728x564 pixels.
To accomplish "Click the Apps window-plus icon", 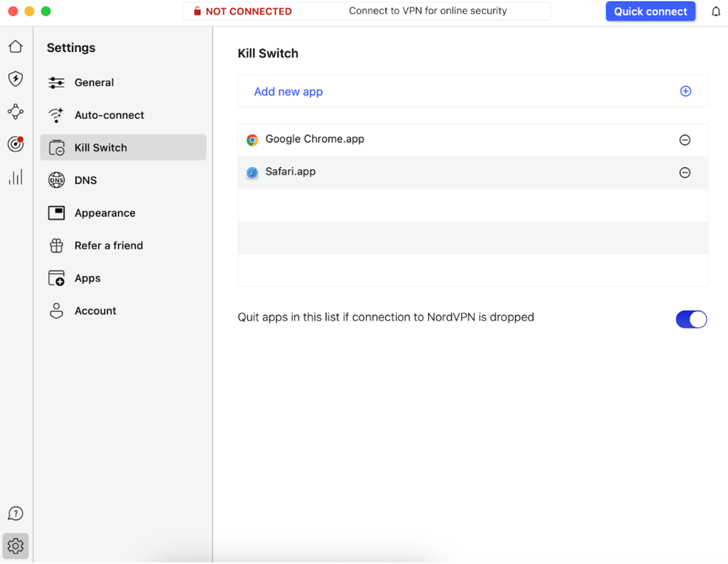I will pos(57,278).
